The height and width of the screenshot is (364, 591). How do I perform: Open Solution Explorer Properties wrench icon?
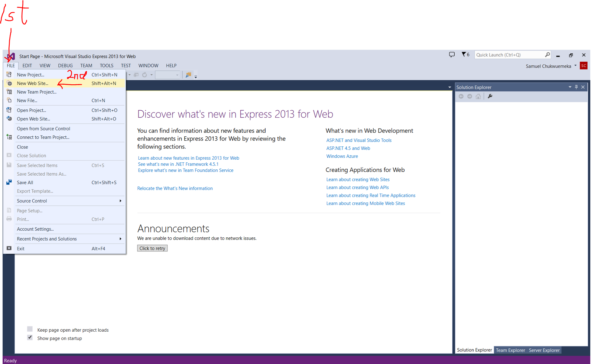point(490,96)
